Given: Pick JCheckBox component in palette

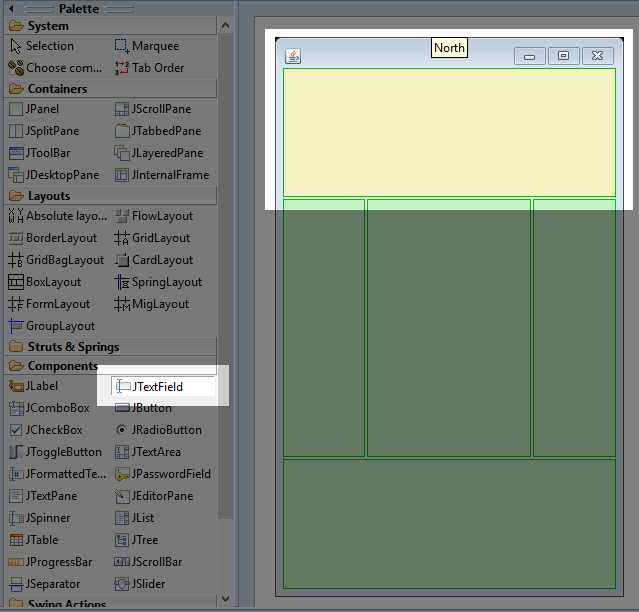Looking at the screenshot, I should tap(45, 430).
